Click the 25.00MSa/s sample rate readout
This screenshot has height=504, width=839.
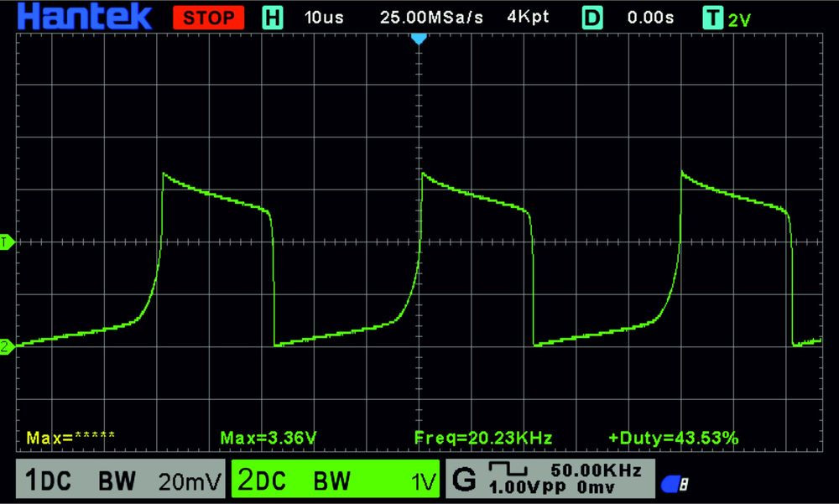[431, 18]
